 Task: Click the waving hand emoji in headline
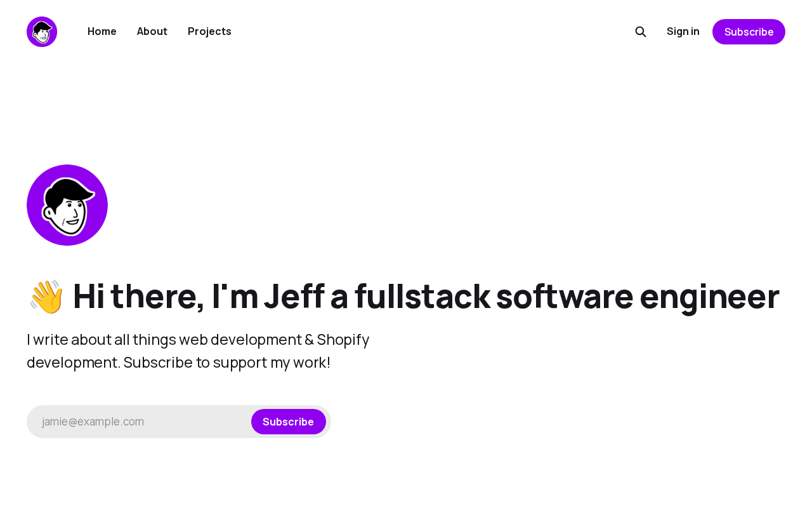point(46,297)
